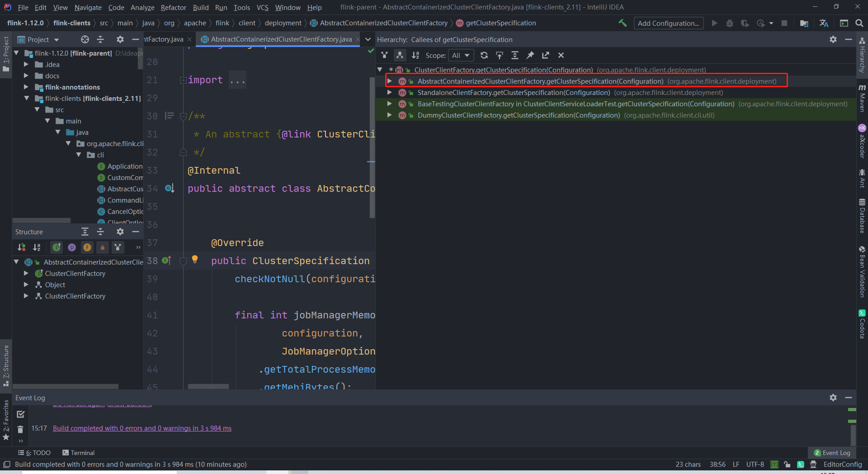Image resolution: width=868 pixels, height=474 pixels.
Task: Click the intention lightbulb on line 38
Action: pos(195,259)
